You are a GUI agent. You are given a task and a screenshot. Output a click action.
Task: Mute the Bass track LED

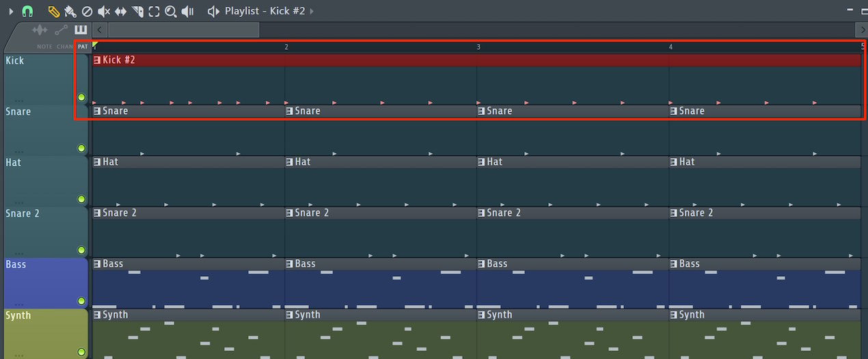[81, 301]
